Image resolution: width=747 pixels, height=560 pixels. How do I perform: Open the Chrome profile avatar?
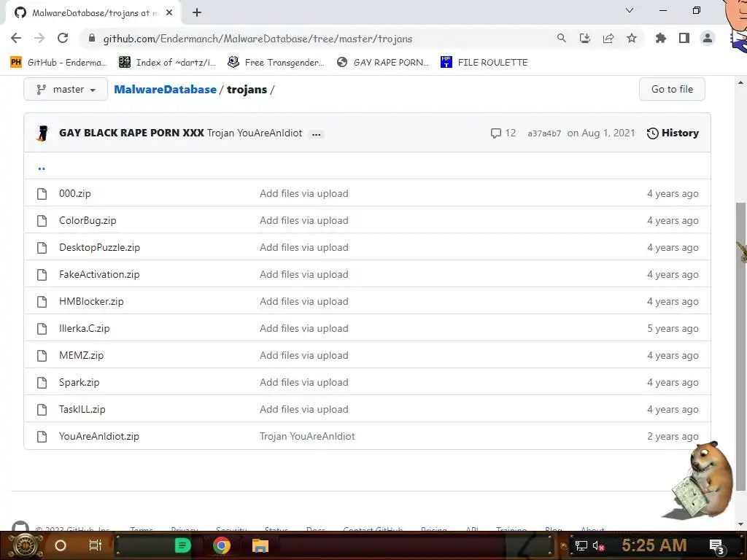708,38
